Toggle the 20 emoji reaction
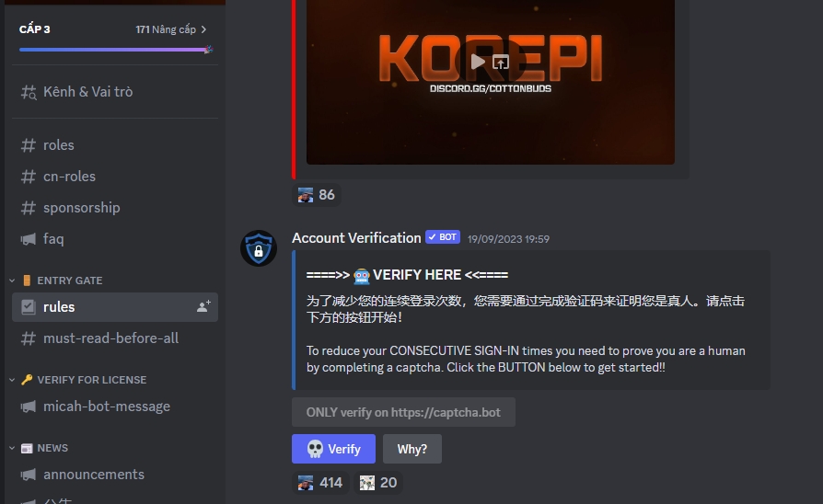The image size is (823, 504). (x=378, y=483)
